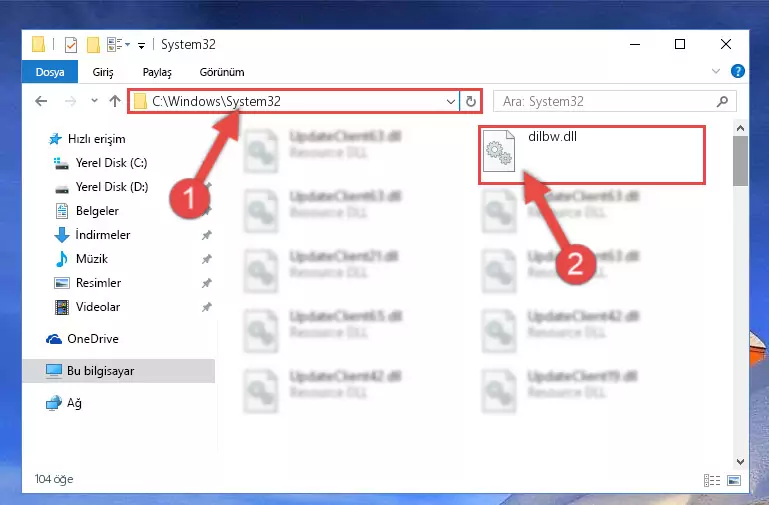Select OneDrive in navigation pane

[x=82, y=339]
